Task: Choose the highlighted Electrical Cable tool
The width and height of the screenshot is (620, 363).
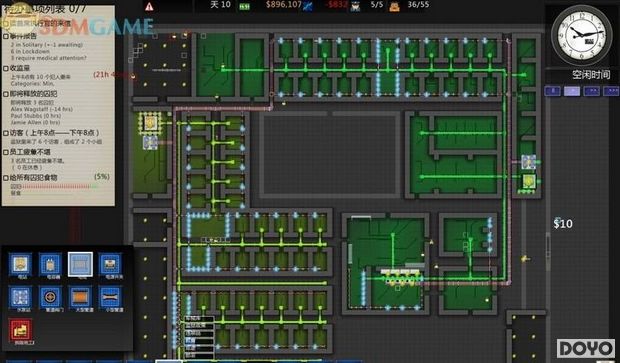Action: [80, 264]
